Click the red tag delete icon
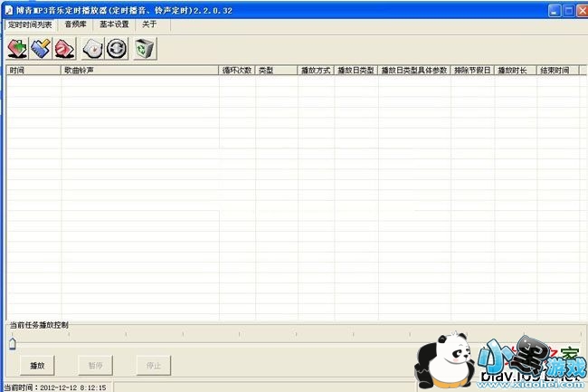 coord(64,48)
